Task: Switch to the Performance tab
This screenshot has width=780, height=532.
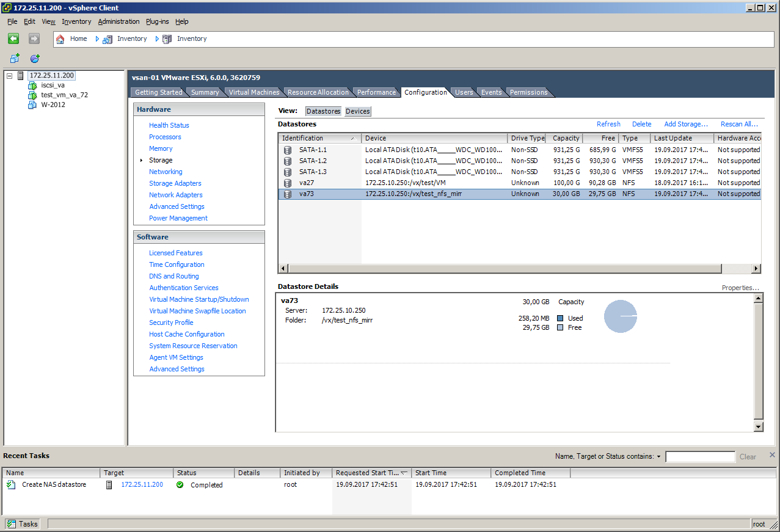Action: [376, 92]
